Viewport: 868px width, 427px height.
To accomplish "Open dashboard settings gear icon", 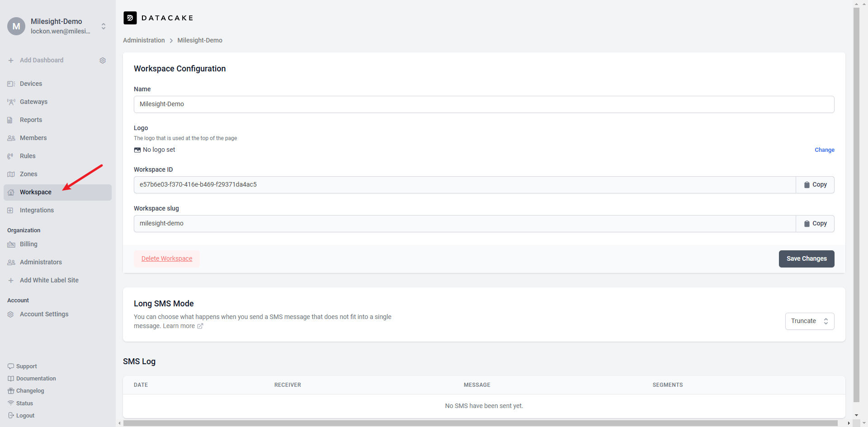I will pyautogui.click(x=103, y=60).
